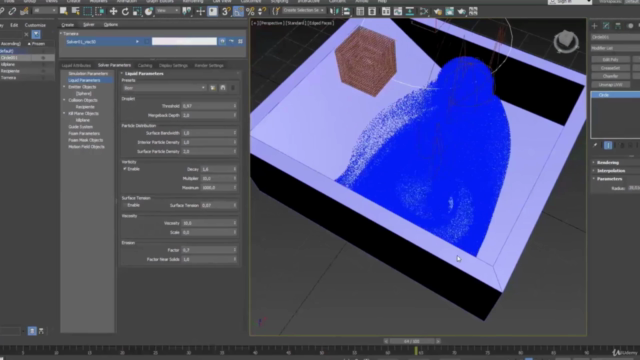Click the delete preset trash icon

pos(233,88)
